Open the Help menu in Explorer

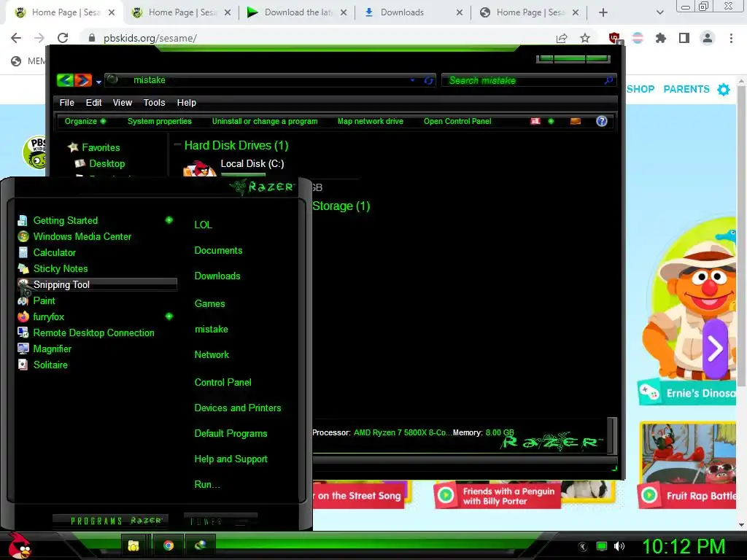(x=186, y=102)
